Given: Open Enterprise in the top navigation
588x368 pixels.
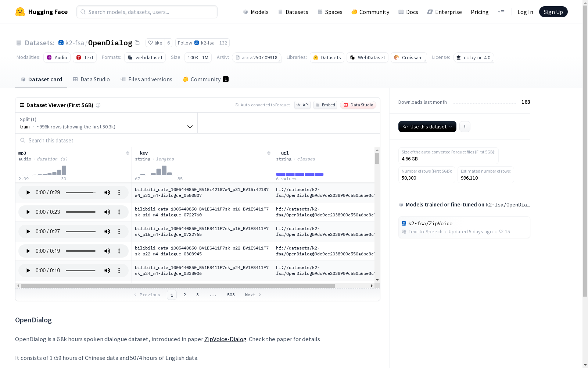Looking at the screenshot, I should click(x=444, y=12).
